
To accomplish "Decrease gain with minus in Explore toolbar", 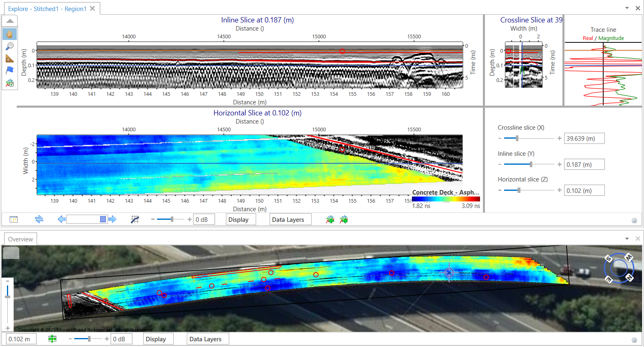I will pos(153,219).
